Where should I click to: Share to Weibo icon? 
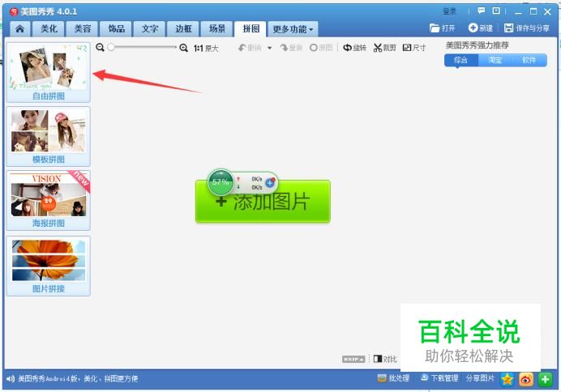(x=526, y=379)
